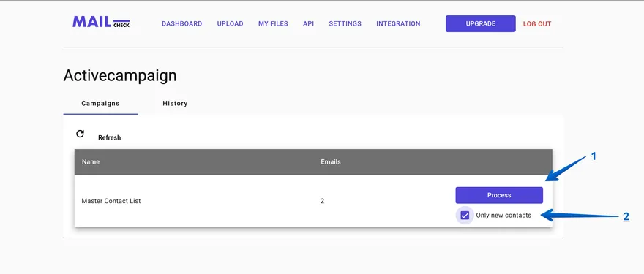
Task: Open the API page
Action: [x=308, y=24]
